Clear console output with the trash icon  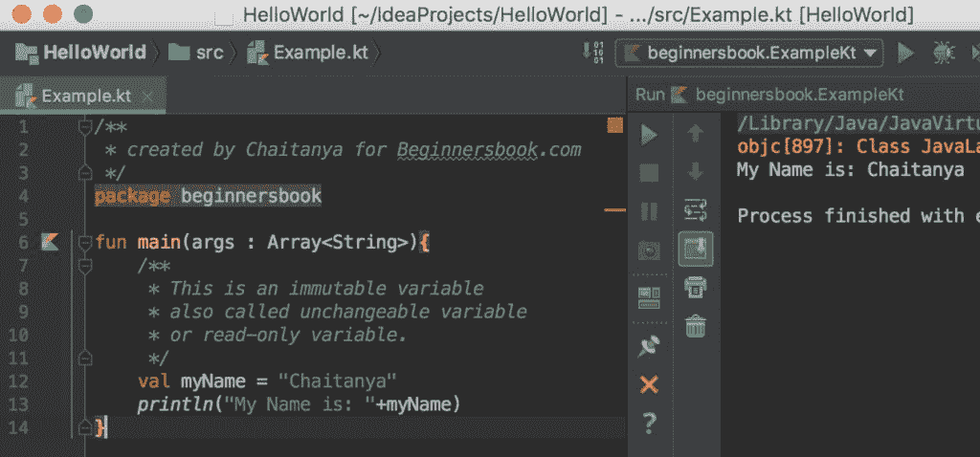[696, 326]
